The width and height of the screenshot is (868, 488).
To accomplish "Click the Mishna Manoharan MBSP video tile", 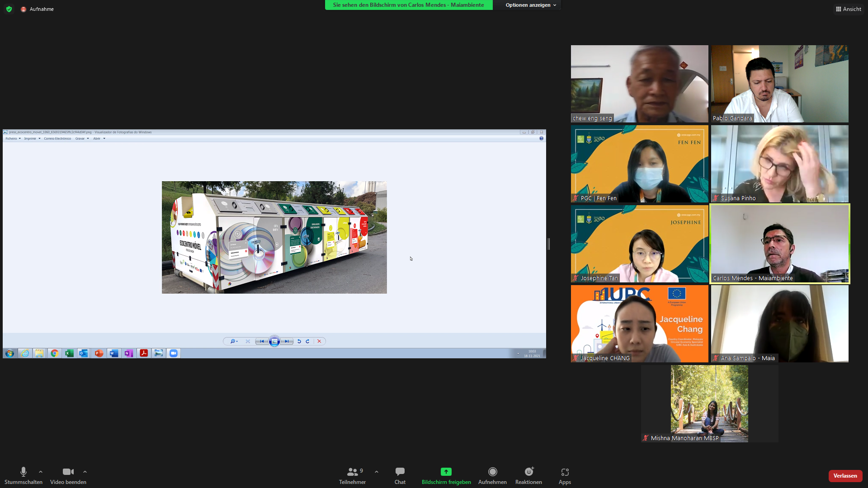I will 709,404.
